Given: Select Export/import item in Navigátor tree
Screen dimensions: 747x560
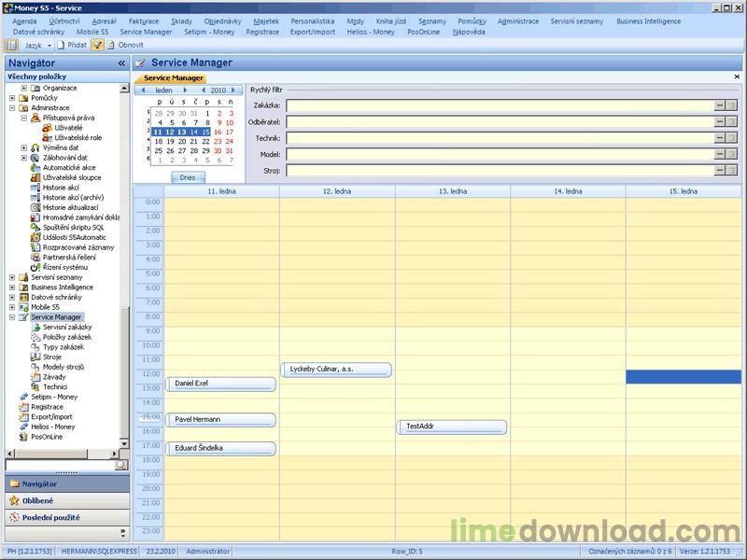Looking at the screenshot, I should point(51,417).
